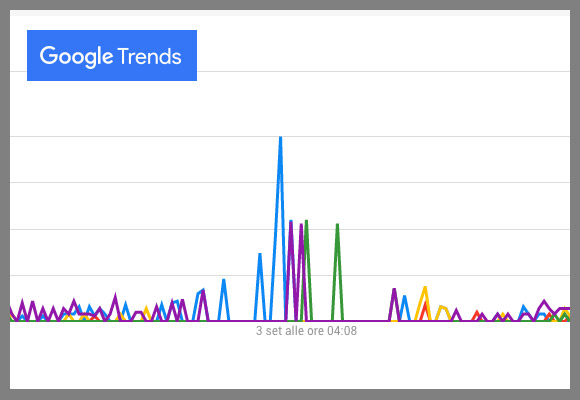
Task: Click the Google Trends logo banner
Action: pos(112,56)
